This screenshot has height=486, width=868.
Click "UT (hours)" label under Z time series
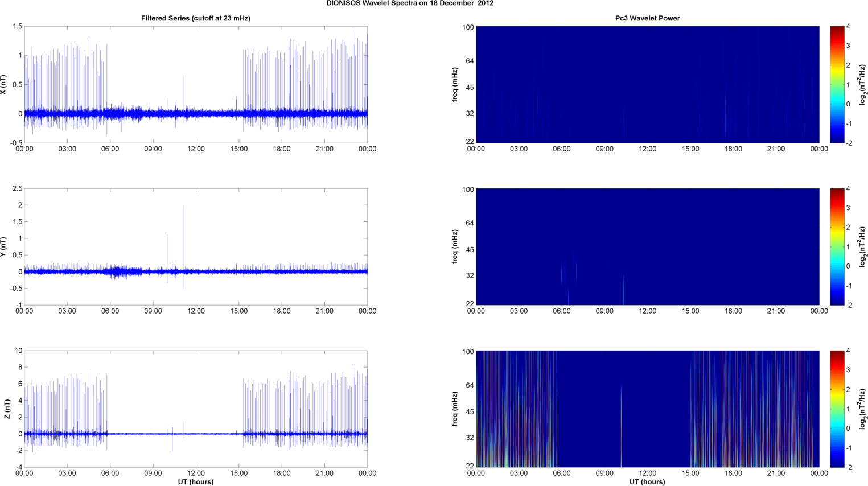pyautogui.click(x=196, y=482)
